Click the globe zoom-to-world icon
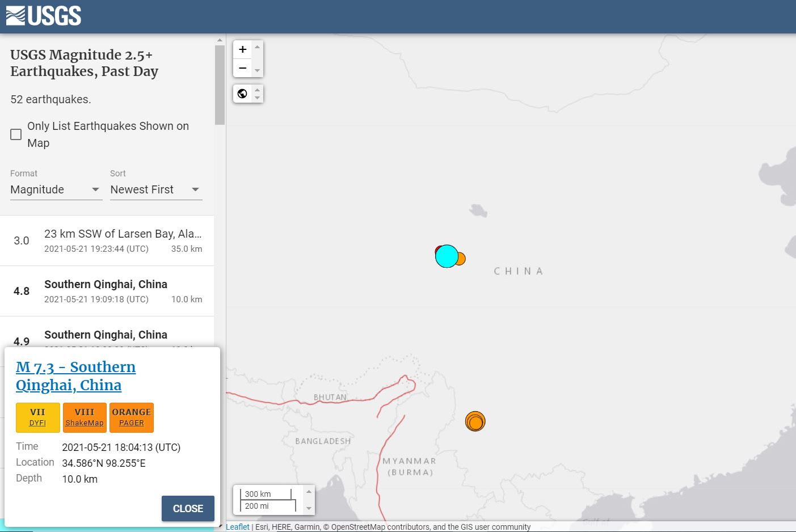Screen dimensions: 796x532 click(x=243, y=94)
